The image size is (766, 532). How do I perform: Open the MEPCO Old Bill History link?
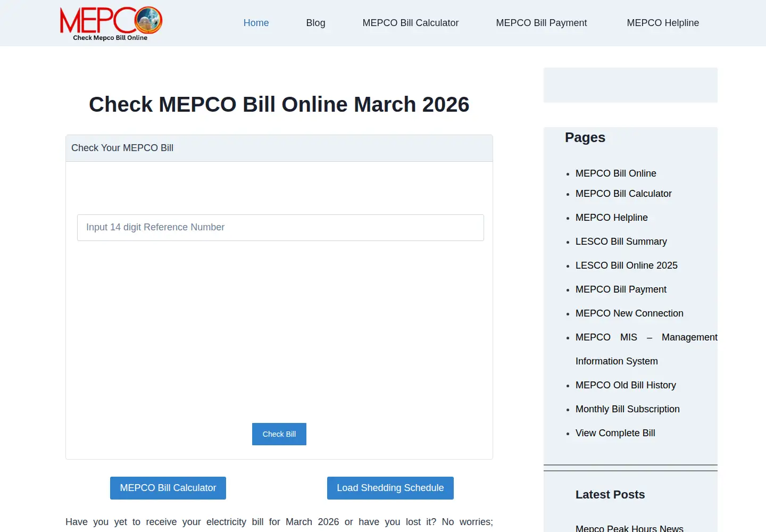click(x=626, y=385)
